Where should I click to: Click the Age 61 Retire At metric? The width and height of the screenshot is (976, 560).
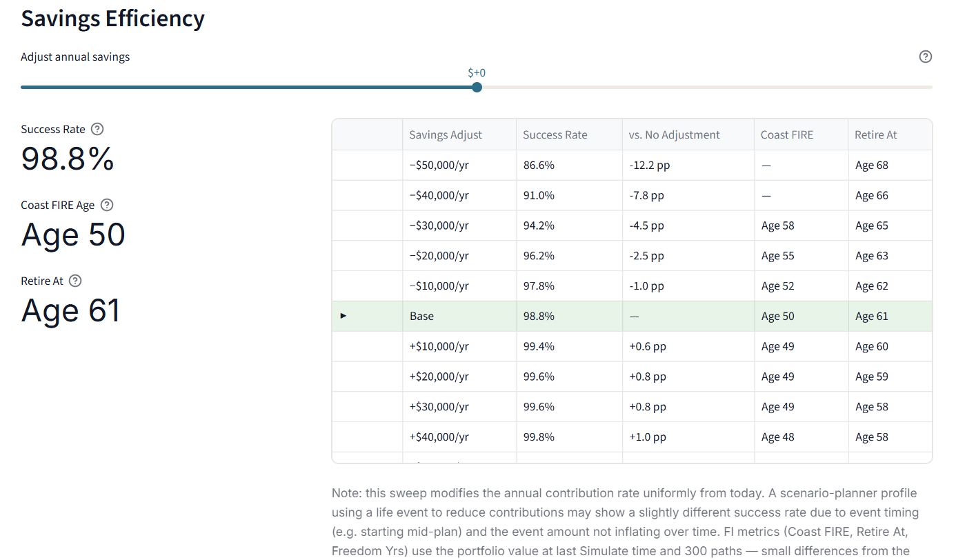(70, 311)
